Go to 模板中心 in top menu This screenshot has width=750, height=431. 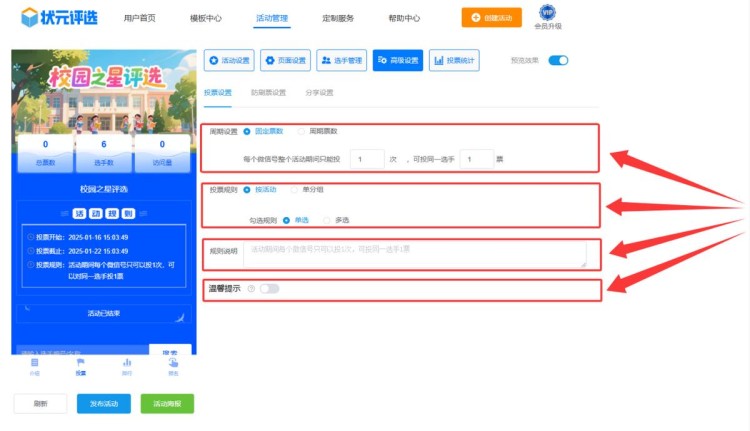tap(205, 18)
